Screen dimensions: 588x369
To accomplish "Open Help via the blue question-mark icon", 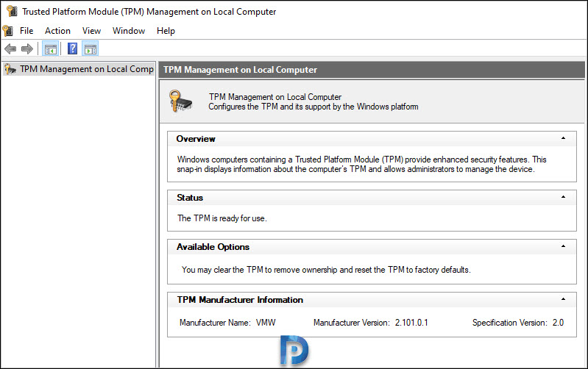I will click(72, 49).
